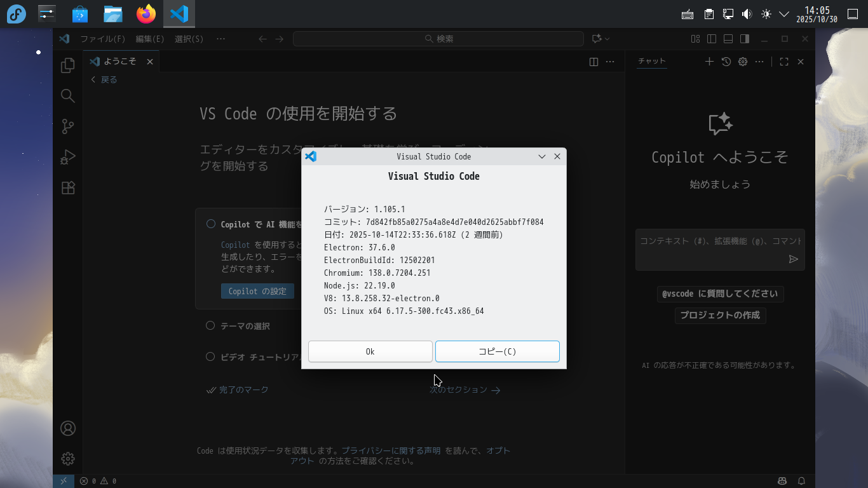
Task: Toggle the secondary side bar layout button
Action: [x=745, y=39]
